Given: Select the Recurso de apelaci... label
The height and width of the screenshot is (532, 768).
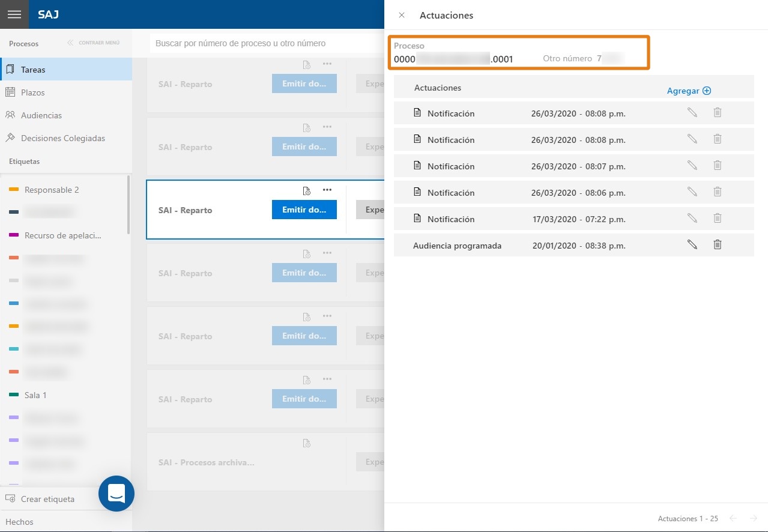Looking at the screenshot, I should (x=62, y=235).
